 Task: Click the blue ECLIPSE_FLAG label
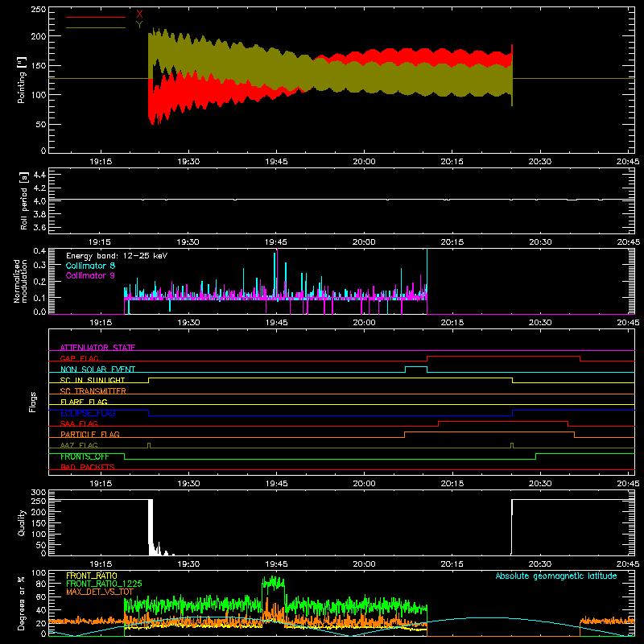pos(88,413)
